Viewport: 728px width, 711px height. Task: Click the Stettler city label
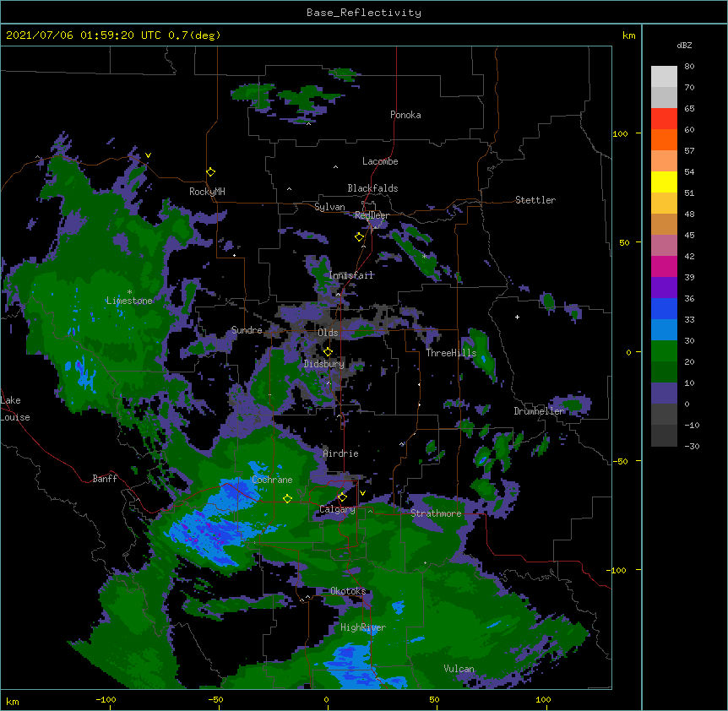pyautogui.click(x=535, y=200)
